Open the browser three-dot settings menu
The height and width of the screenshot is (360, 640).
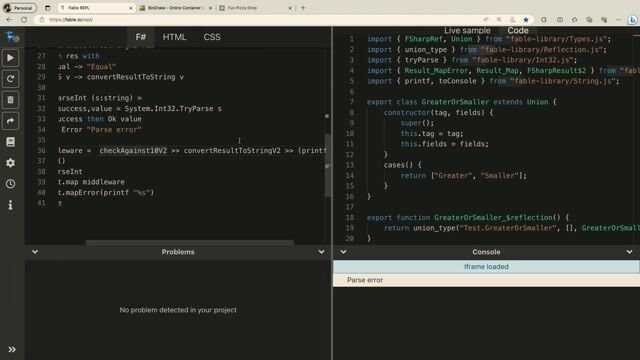point(618,20)
